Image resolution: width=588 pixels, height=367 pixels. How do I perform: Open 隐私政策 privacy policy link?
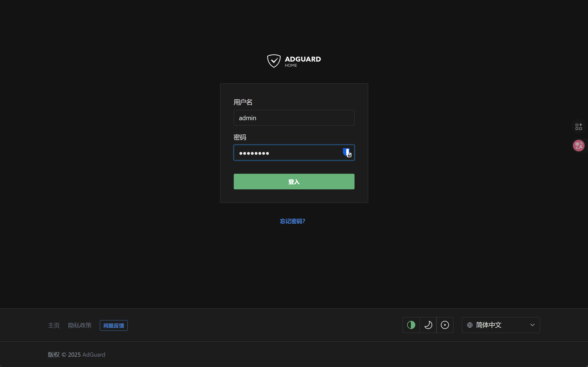(x=80, y=325)
